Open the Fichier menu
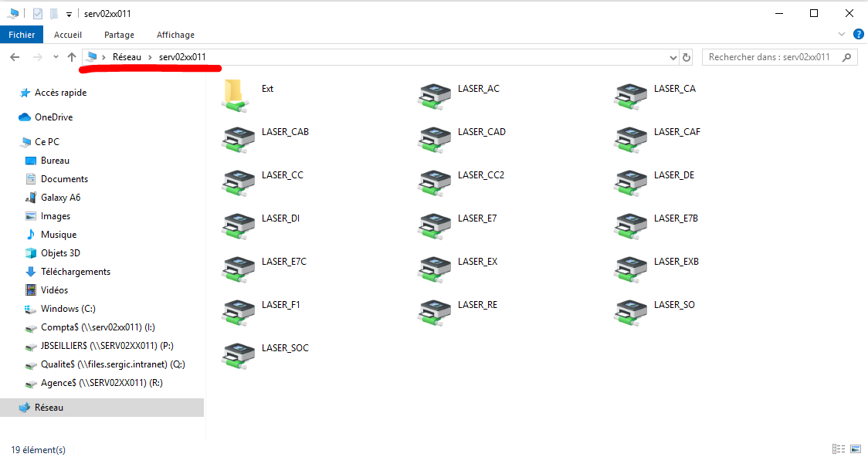Image resolution: width=868 pixels, height=457 pixels. 22,34
